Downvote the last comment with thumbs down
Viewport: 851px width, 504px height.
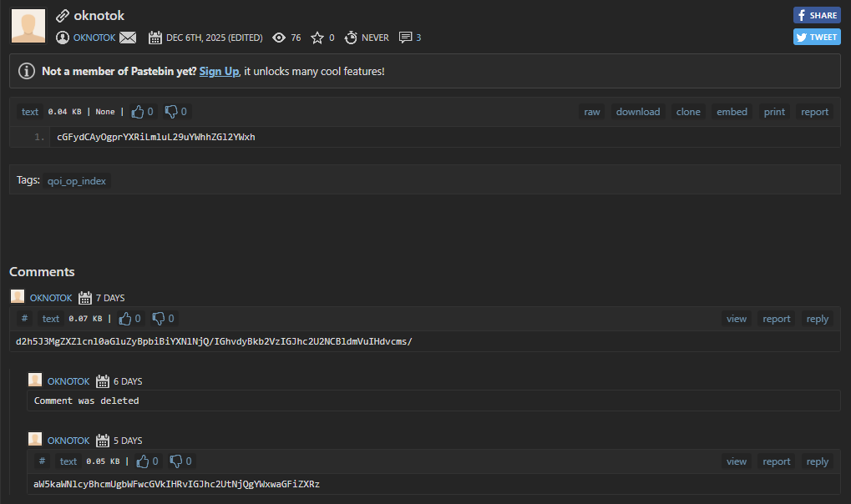coord(176,461)
